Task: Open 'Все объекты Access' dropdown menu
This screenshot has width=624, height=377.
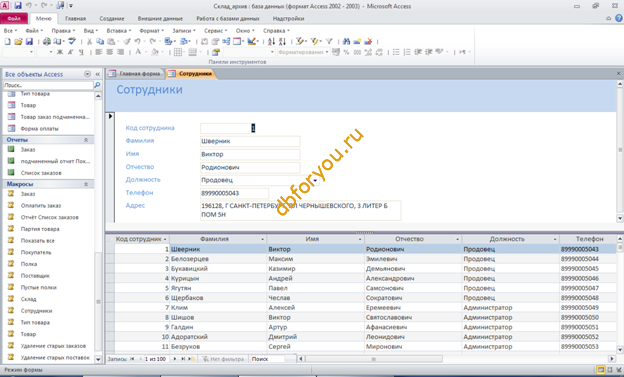Action: (87, 74)
